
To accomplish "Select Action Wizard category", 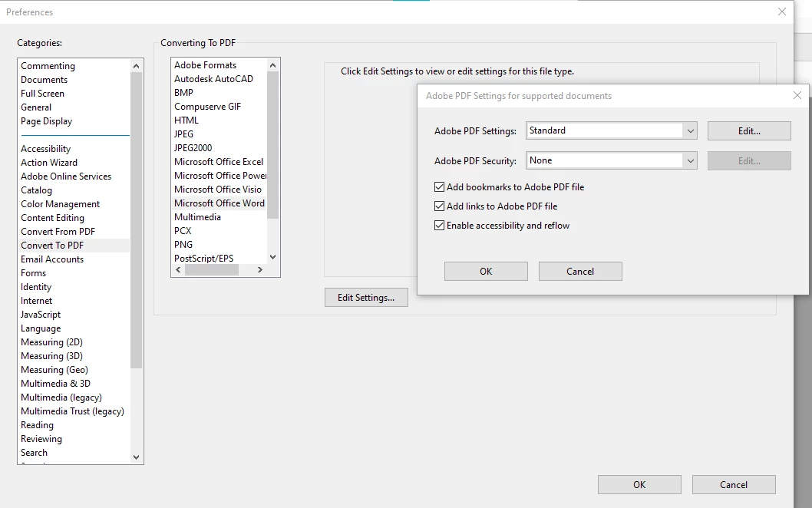I will coord(48,163).
